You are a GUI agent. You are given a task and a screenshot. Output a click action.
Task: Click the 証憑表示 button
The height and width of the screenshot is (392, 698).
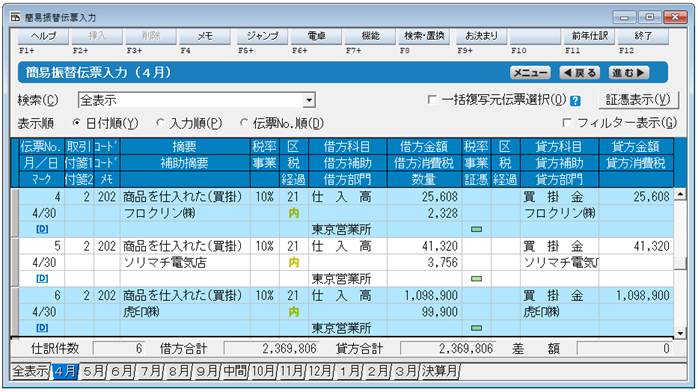638,100
